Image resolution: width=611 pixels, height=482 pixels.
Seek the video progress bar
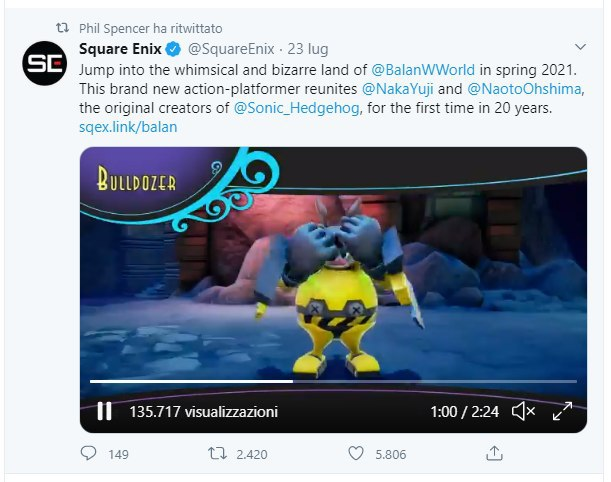pos(333,381)
